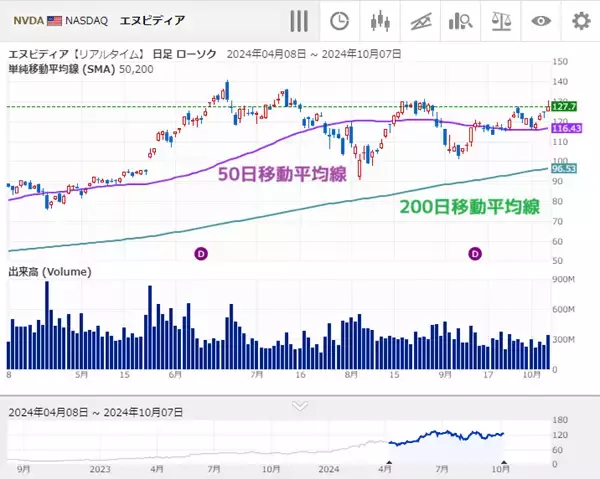
Task: Toggle the eye visibility icon
Action: click(541, 21)
